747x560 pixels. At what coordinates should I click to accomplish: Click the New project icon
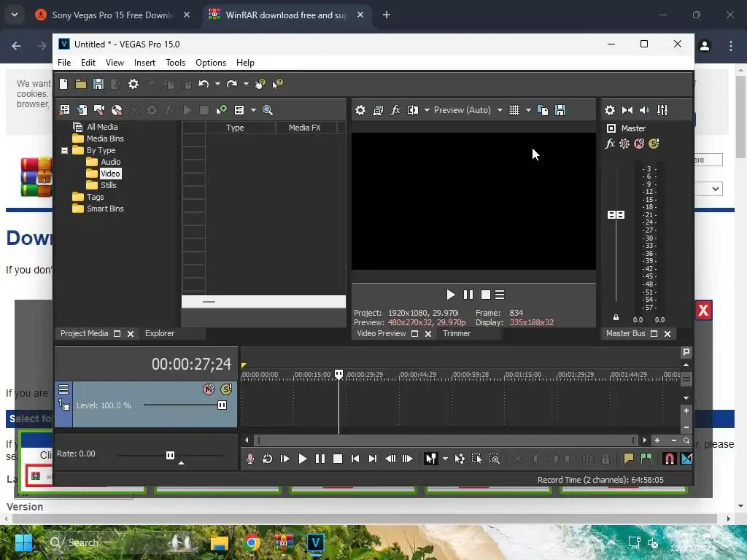coord(63,84)
